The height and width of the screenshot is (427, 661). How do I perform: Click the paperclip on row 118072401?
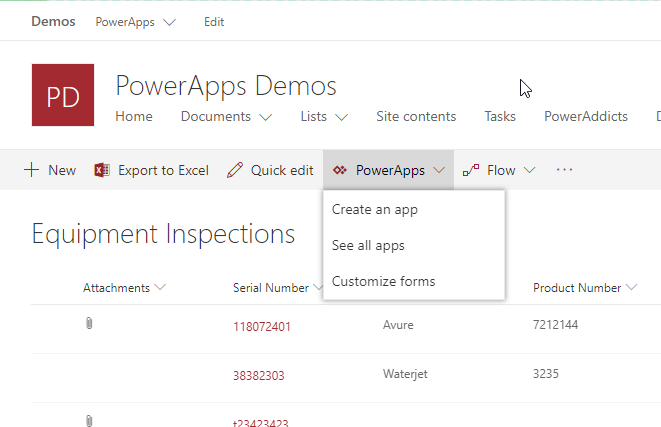click(89, 323)
